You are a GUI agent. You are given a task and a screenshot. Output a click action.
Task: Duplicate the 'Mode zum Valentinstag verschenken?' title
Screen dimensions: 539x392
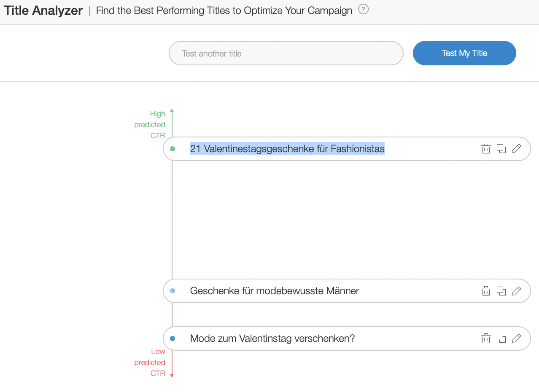[501, 338]
